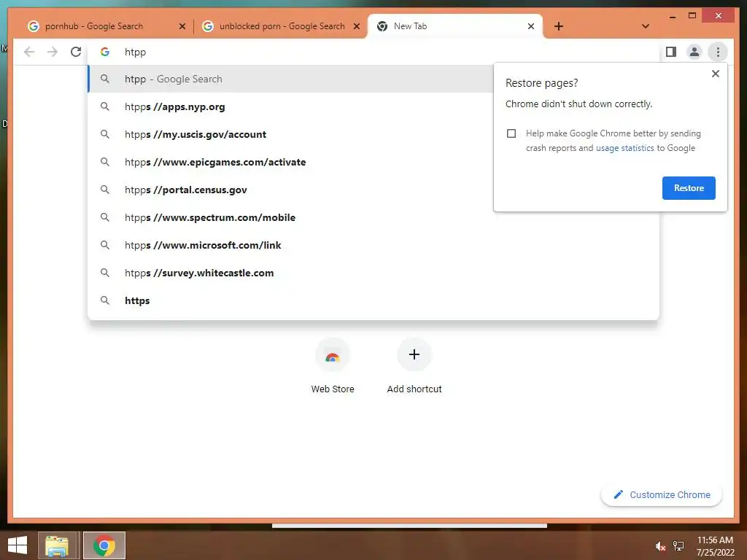Click the Chrome taskbar icon
The image size is (747, 560).
[x=104, y=545]
